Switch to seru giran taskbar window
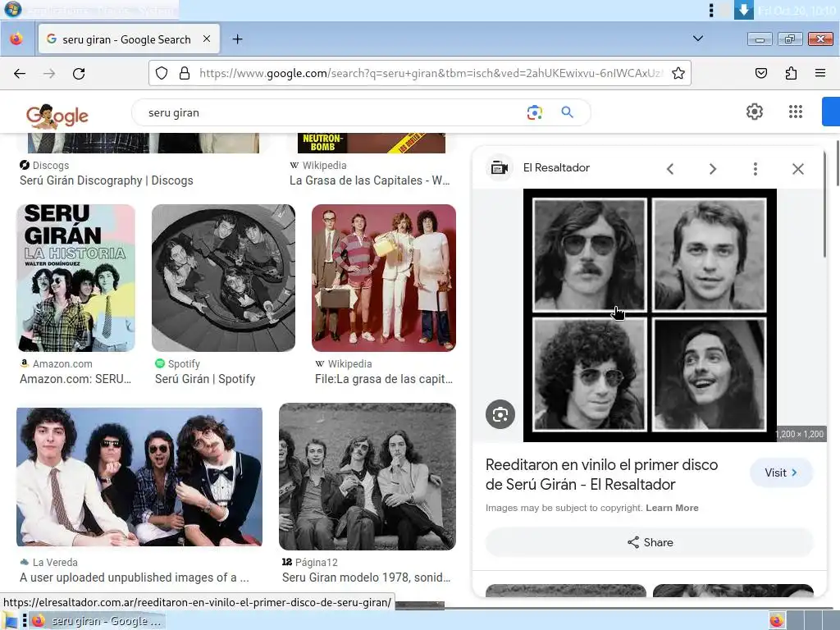Screen dimensions: 840x630 pyautogui.click(x=97, y=621)
